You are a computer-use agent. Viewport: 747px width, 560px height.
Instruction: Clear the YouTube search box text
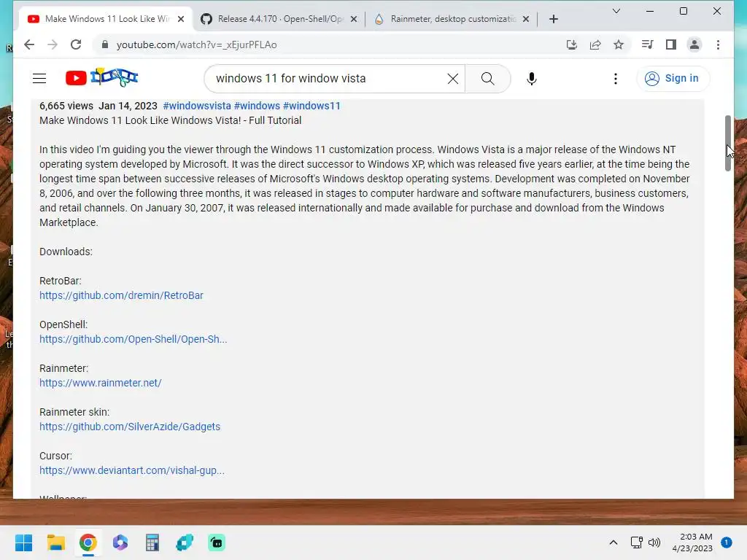pyautogui.click(x=452, y=79)
